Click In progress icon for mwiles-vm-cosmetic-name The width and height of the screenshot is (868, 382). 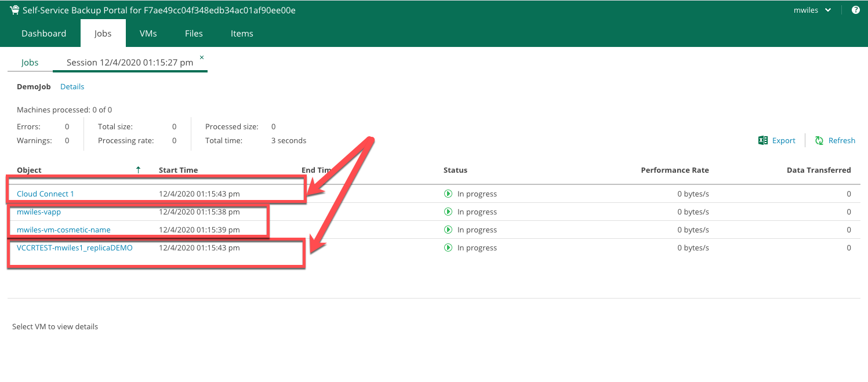point(448,230)
